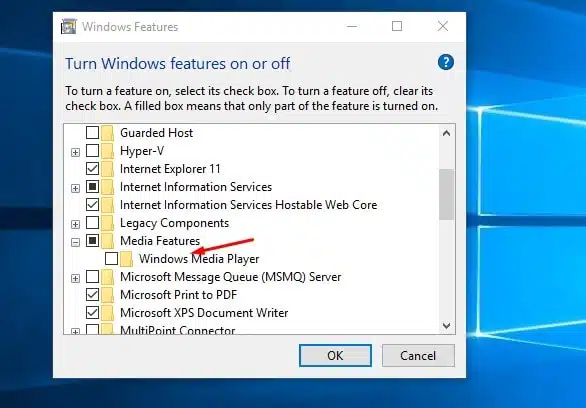The width and height of the screenshot is (586, 408).
Task: Close the Windows Features dialog
Action: (443, 26)
